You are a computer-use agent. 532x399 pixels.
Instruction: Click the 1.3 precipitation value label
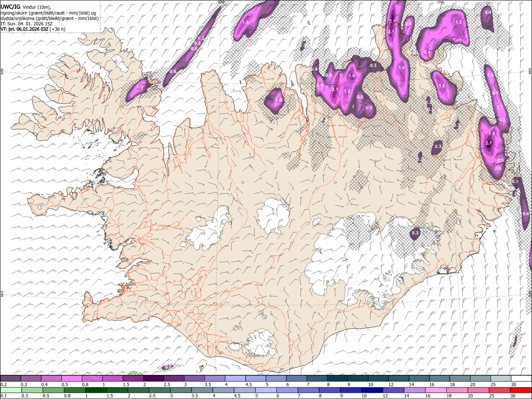tap(458, 22)
